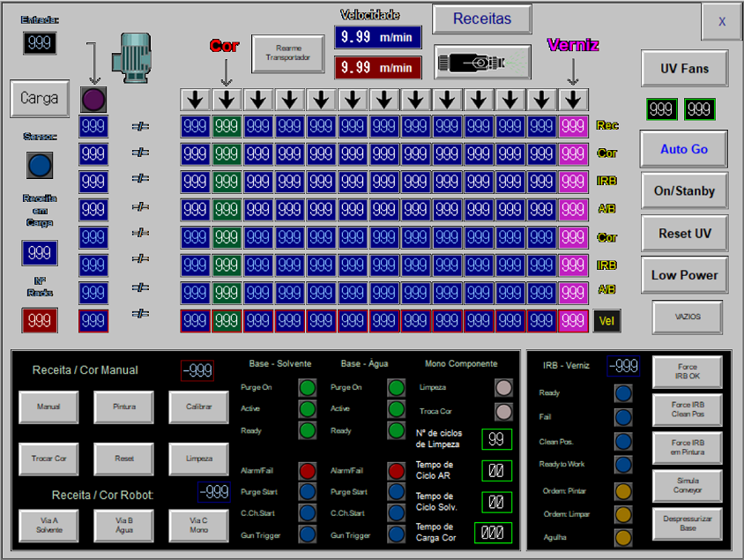The width and height of the screenshot is (744, 560).
Task: Open the Receitas screen
Action: pyautogui.click(x=482, y=19)
